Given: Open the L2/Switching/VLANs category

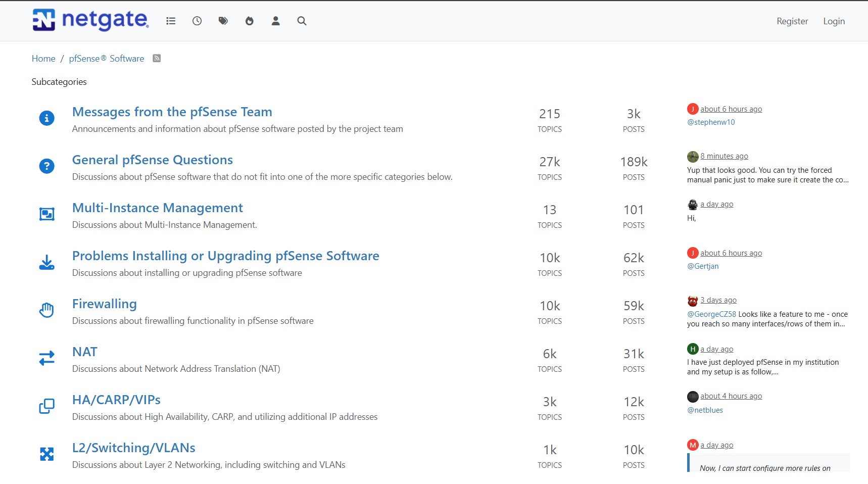Looking at the screenshot, I should click(133, 448).
